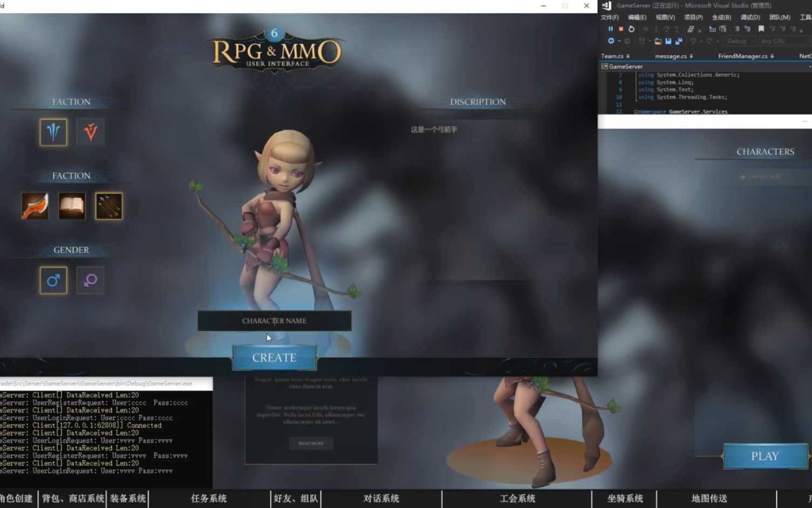Open the Debug configuration dropdown
The width and height of the screenshot is (812, 508).
(741, 41)
